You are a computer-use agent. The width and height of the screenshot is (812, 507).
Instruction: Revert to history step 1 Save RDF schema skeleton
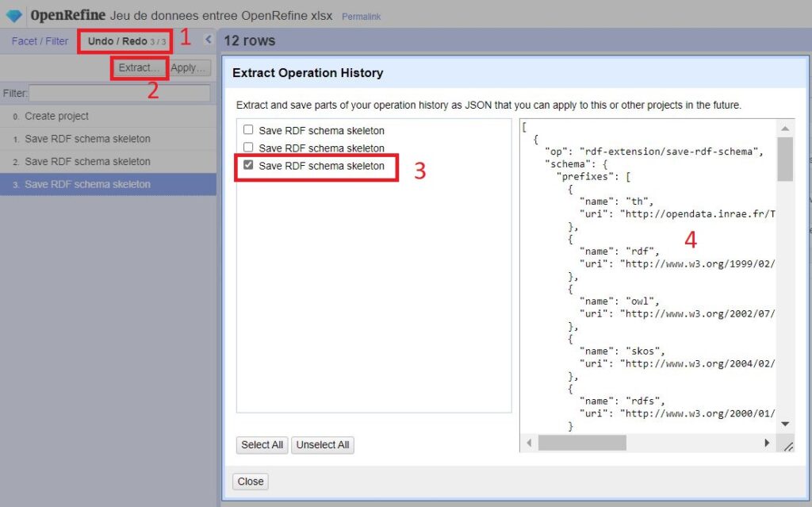point(87,139)
